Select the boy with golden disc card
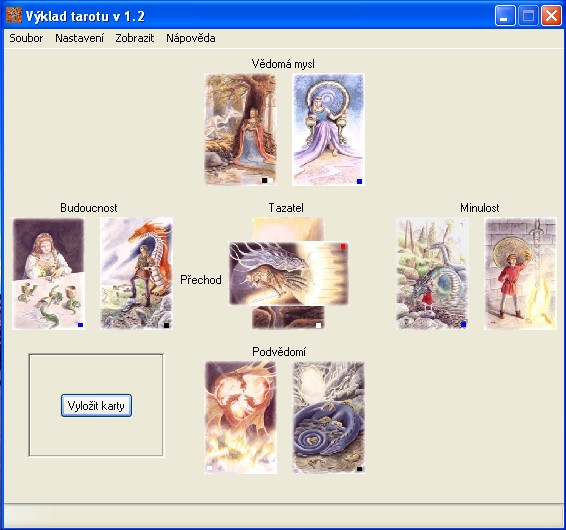The height and width of the screenshot is (530, 566). tap(520, 273)
